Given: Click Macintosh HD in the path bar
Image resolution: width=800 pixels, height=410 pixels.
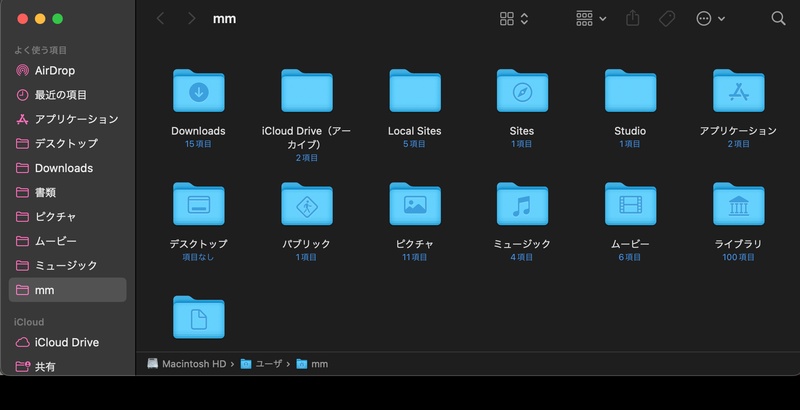Looking at the screenshot, I should 187,364.
